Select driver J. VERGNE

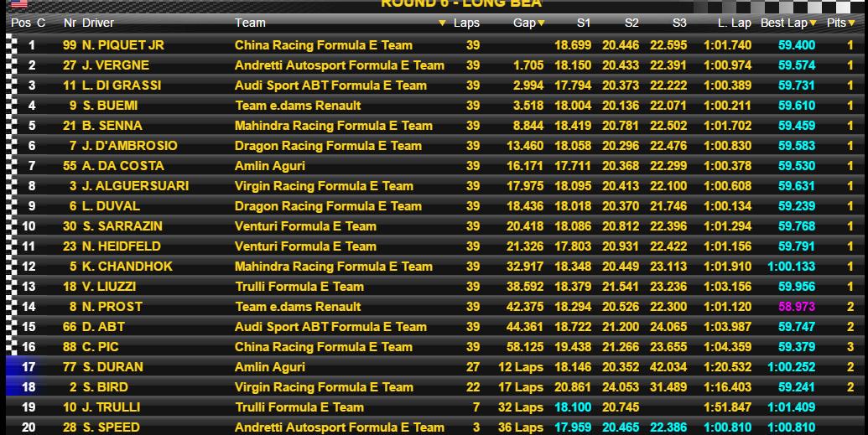coord(115,65)
